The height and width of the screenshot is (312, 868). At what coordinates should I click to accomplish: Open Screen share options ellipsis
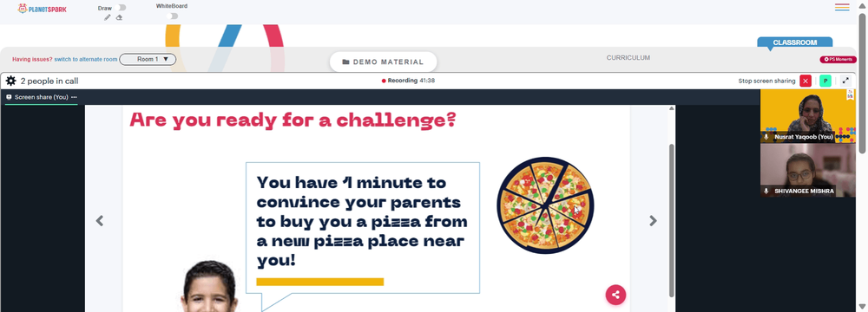click(x=74, y=97)
